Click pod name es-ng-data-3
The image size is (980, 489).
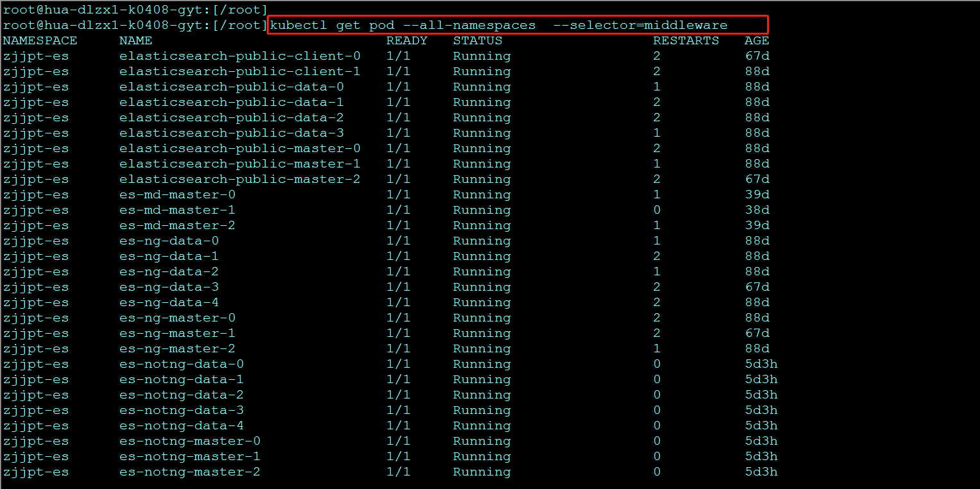point(169,287)
